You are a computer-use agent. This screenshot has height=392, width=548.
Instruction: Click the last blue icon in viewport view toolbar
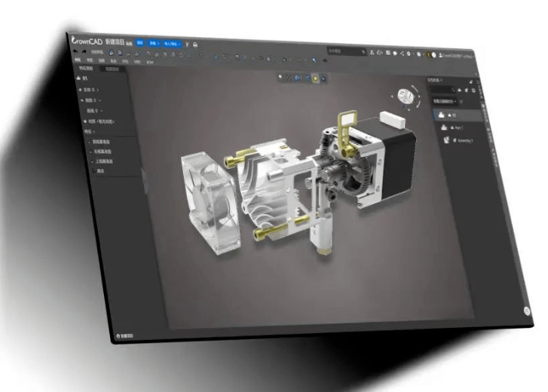point(323,78)
